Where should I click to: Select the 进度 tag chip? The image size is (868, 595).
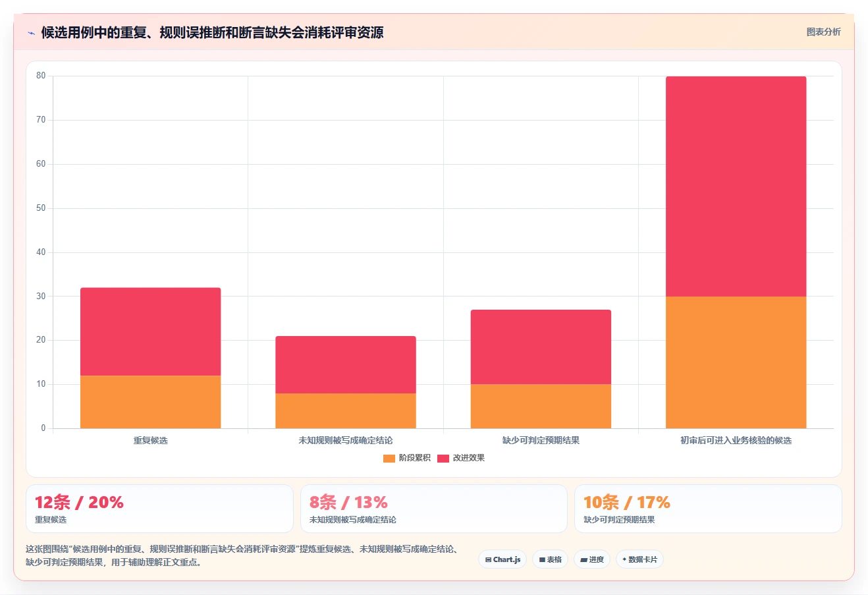[x=592, y=559]
